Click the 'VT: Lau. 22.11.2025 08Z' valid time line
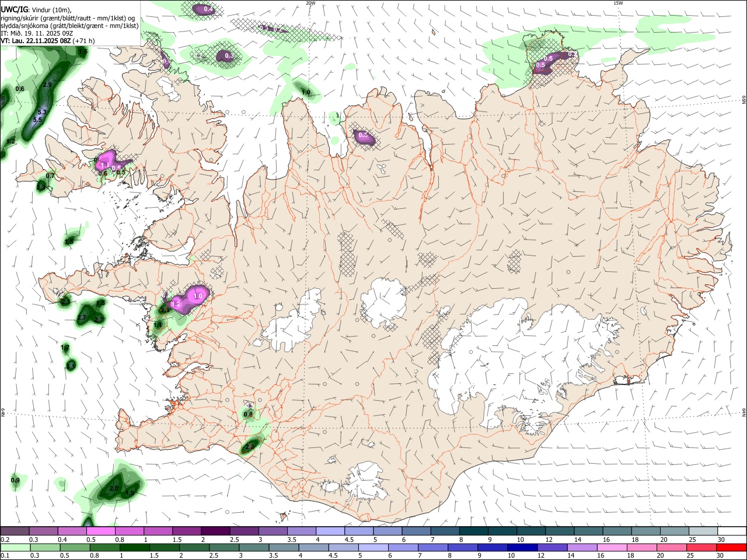Viewport: 747px width, 560px height. click(x=36, y=41)
